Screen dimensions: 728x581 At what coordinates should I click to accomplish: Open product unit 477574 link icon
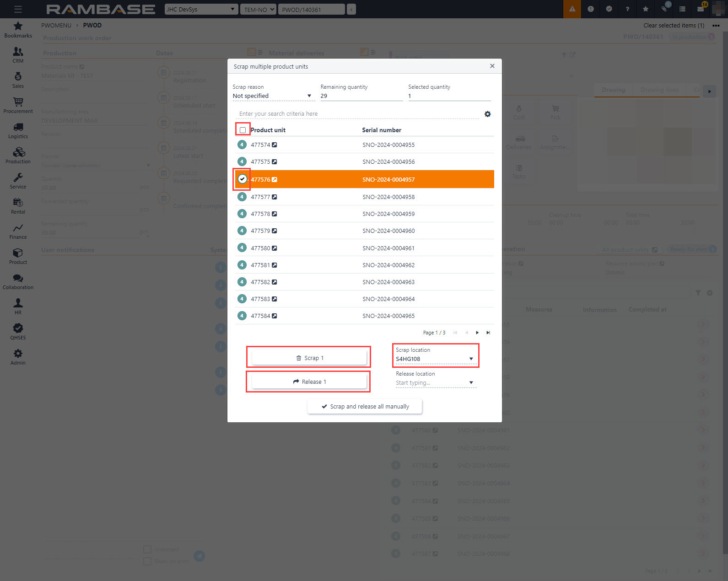pyautogui.click(x=275, y=145)
